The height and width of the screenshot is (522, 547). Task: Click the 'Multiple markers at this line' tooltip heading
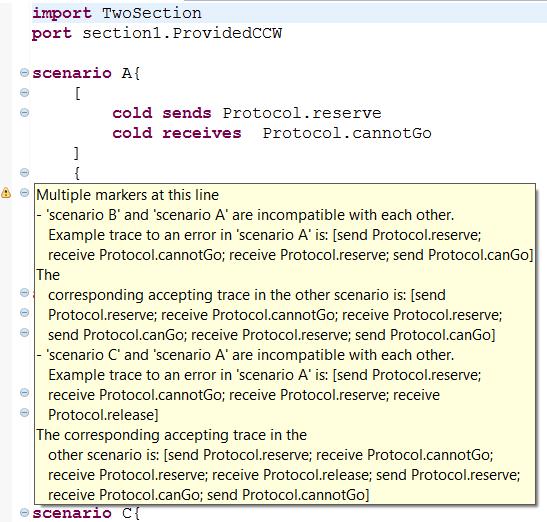(x=128, y=195)
